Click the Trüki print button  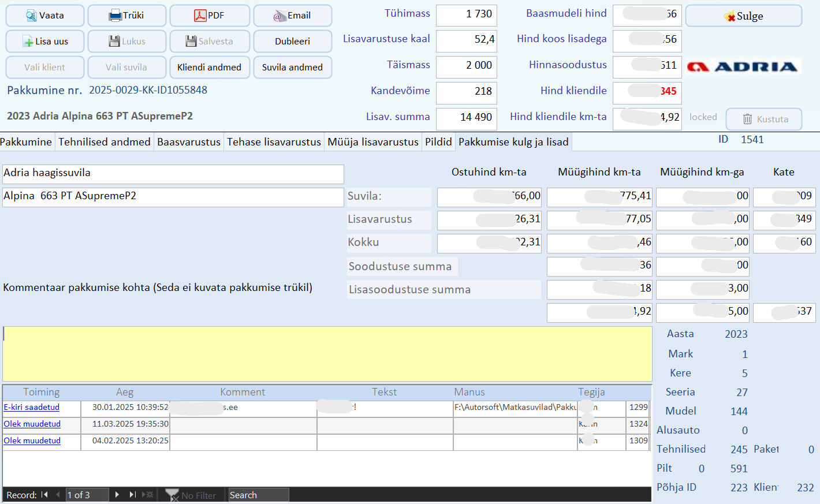point(127,16)
